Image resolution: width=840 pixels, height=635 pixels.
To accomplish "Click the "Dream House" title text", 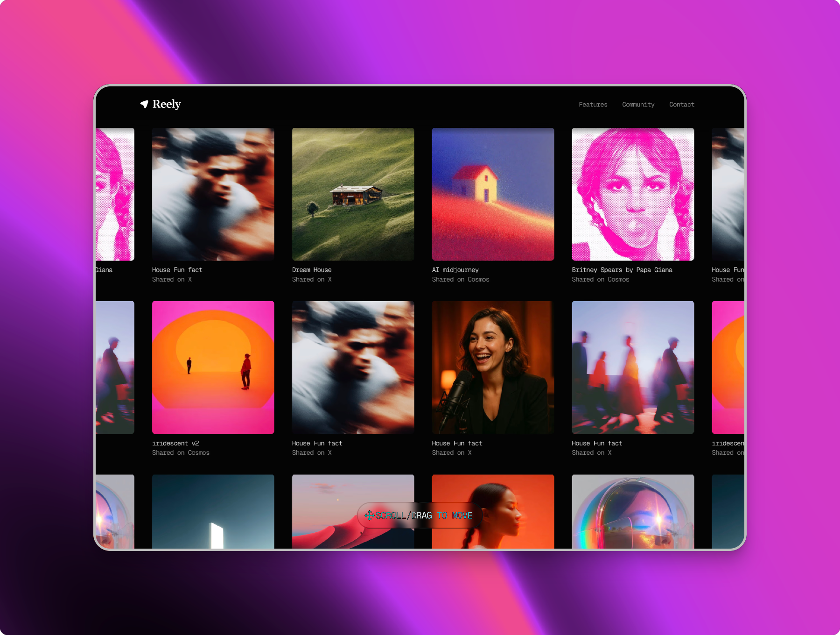I will pyautogui.click(x=312, y=270).
